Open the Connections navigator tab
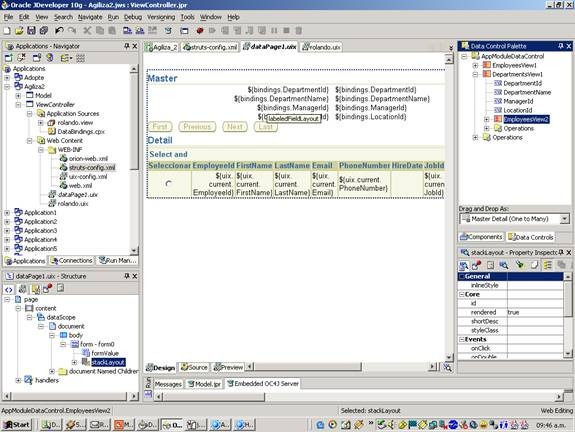The height and width of the screenshot is (432, 575). (72, 260)
